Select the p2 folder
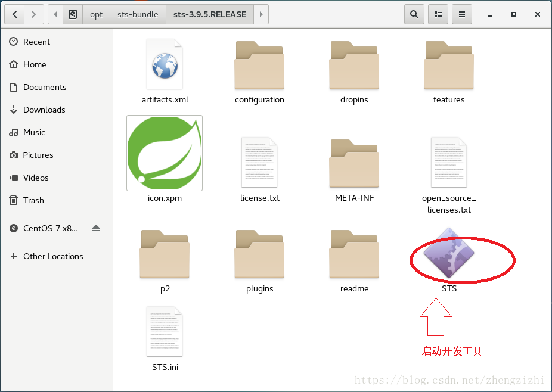 165,254
